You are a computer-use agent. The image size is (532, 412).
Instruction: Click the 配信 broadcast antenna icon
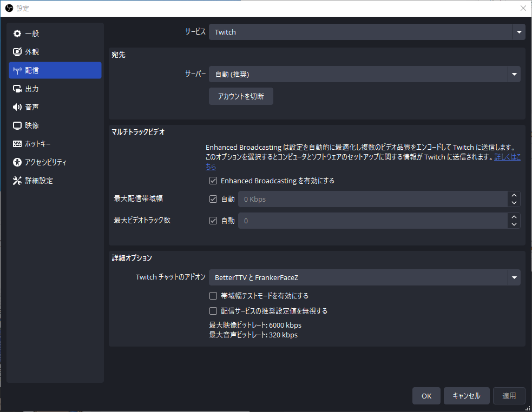[17, 70]
